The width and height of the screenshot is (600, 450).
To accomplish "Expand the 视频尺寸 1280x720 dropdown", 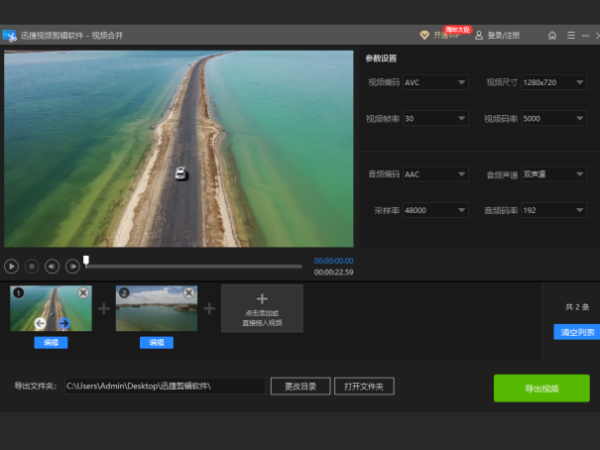I will point(552,82).
